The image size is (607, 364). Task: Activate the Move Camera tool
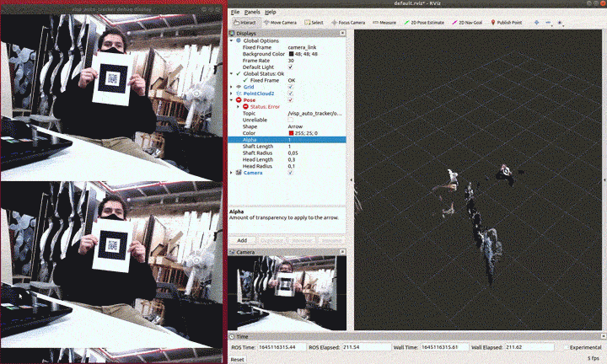(x=281, y=23)
